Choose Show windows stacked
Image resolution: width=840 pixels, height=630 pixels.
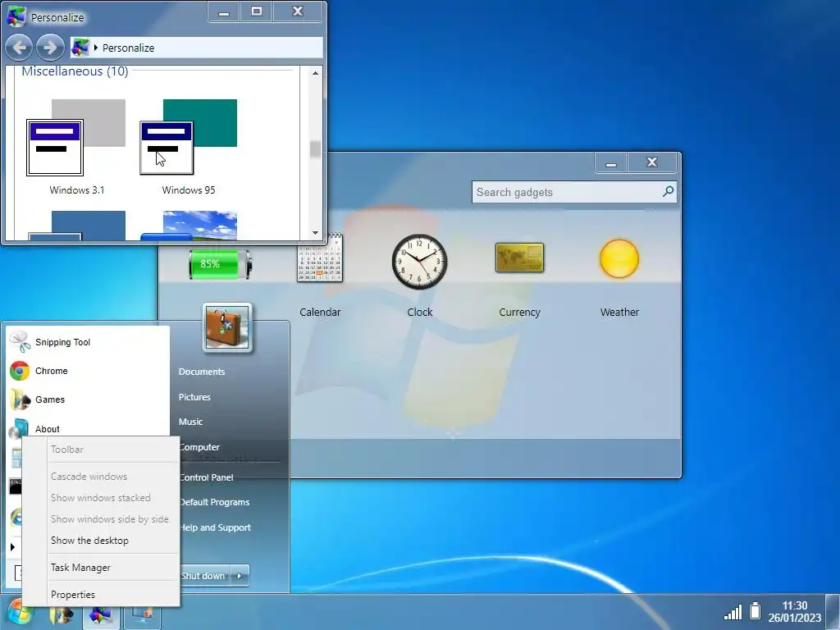(101, 498)
